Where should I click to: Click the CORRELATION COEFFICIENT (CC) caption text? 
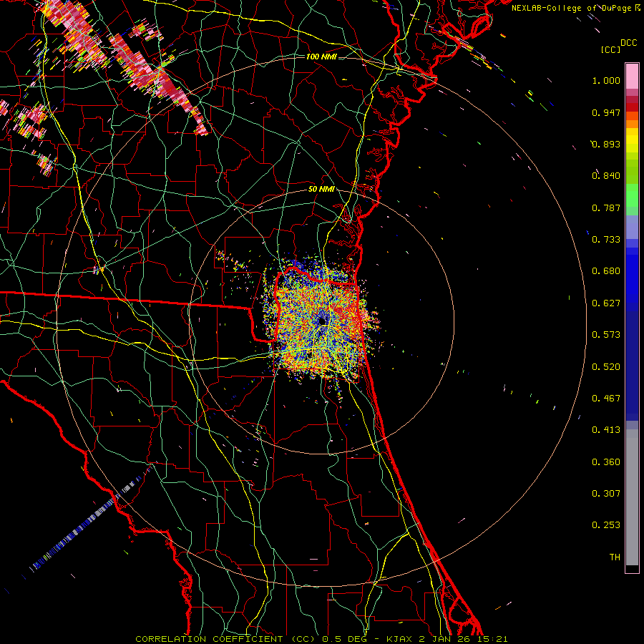point(225,639)
